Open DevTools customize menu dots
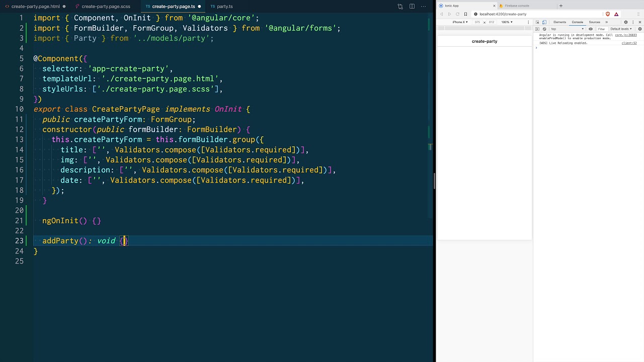644x362 pixels. [633, 22]
